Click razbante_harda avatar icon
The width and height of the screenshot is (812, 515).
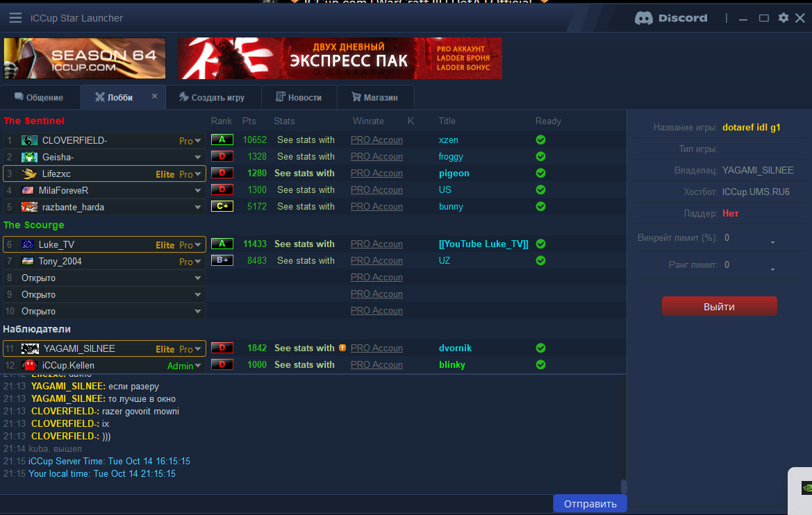tap(29, 207)
